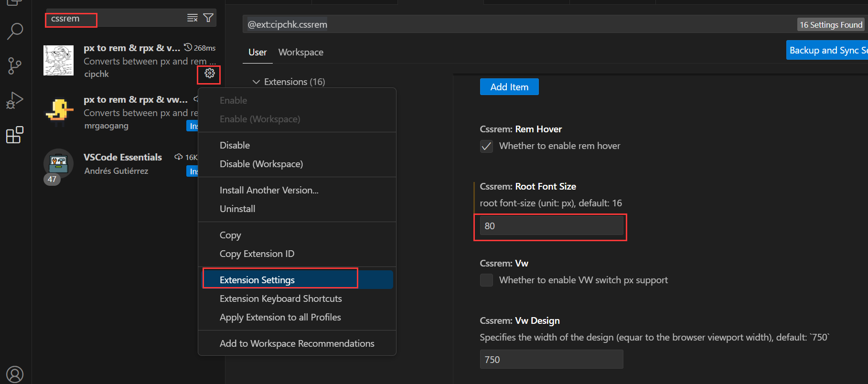Open the extensions filter funnel icon
868x384 pixels.
(x=208, y=18)
